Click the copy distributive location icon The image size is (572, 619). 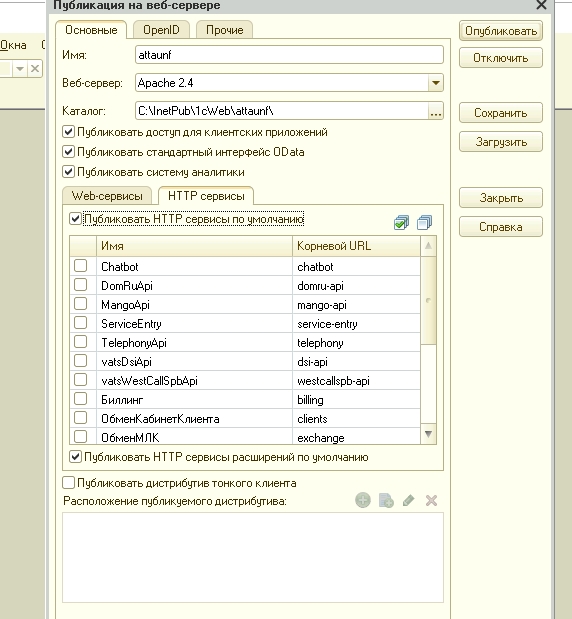tap(386, 501)
